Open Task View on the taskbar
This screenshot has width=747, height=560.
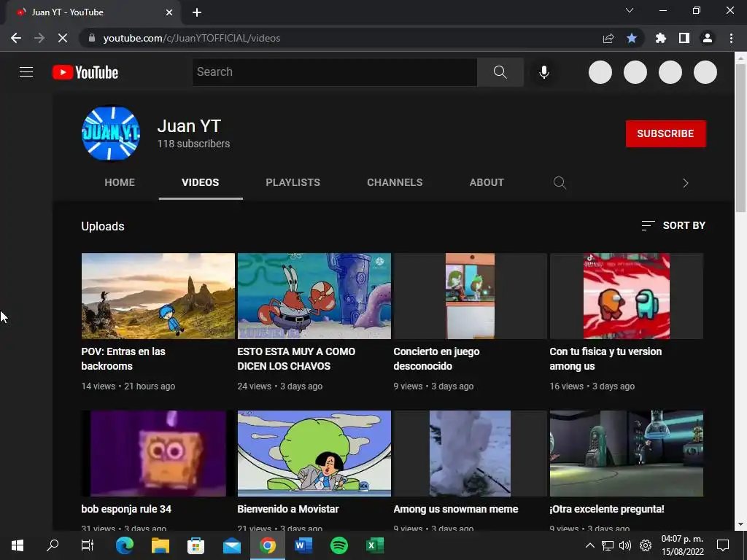click(x=88, y=545)
